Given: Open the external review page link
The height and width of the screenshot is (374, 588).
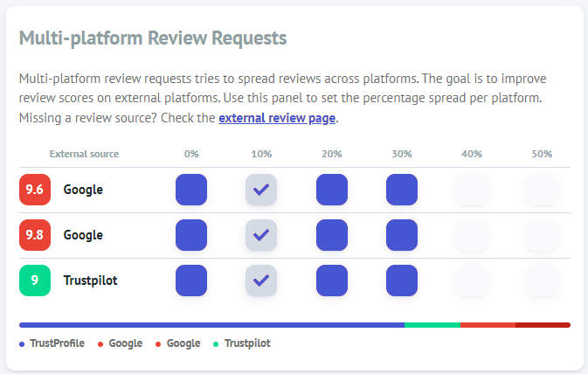Looking at the screenshot, I should point(277,118).
